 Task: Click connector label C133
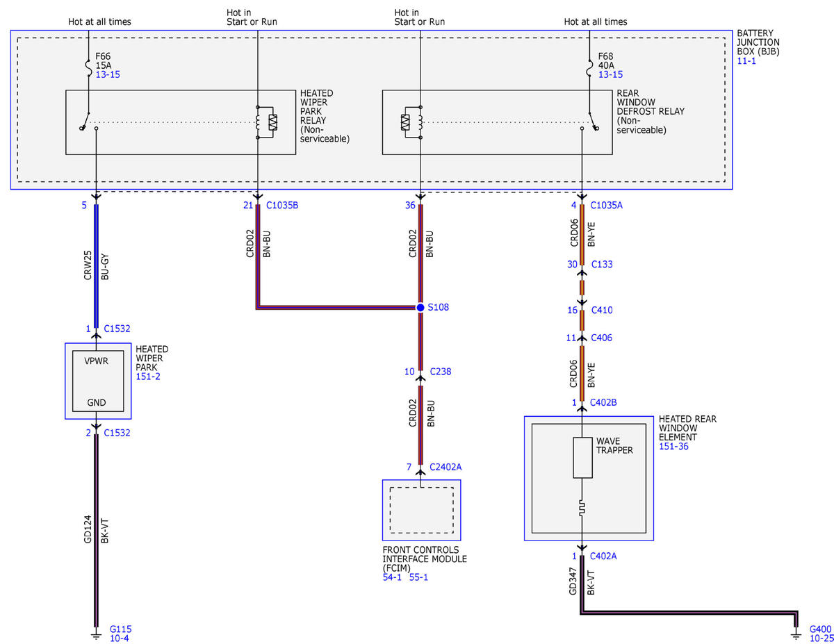[602, 264]
